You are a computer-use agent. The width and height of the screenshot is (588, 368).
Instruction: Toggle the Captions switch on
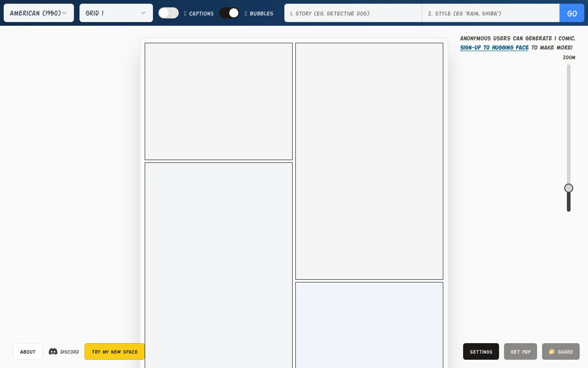point(169,13)
